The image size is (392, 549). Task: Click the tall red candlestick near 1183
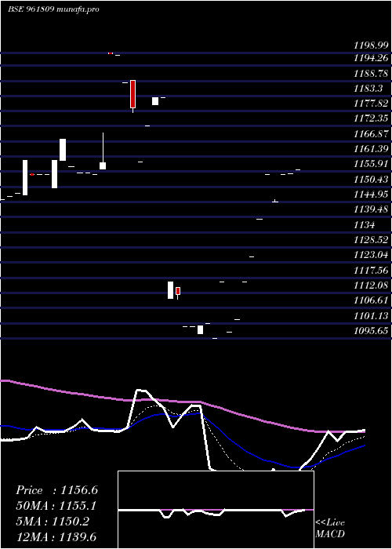132,94
